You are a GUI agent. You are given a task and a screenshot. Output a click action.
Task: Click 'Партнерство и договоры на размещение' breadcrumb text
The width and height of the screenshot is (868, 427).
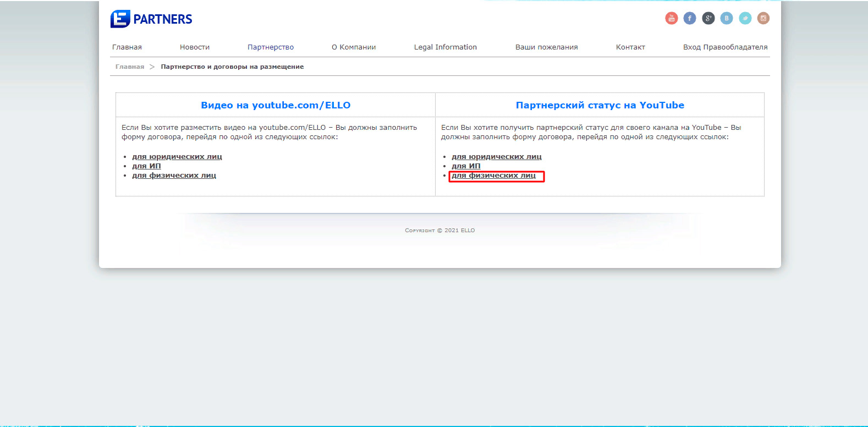232,67
